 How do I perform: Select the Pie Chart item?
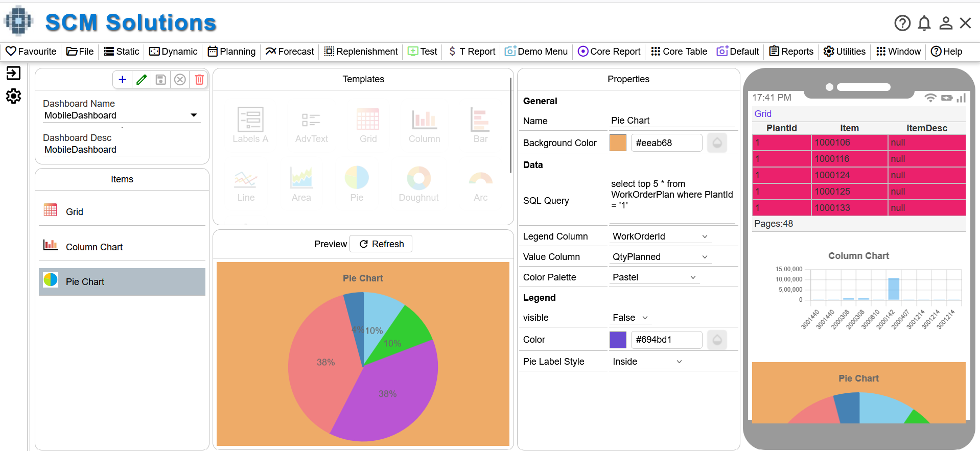tap(122, 282)
